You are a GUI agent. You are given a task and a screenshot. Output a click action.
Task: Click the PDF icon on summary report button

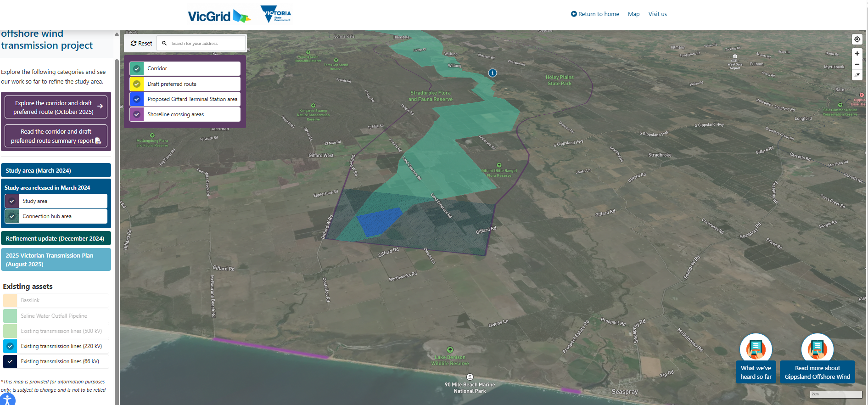98,141
